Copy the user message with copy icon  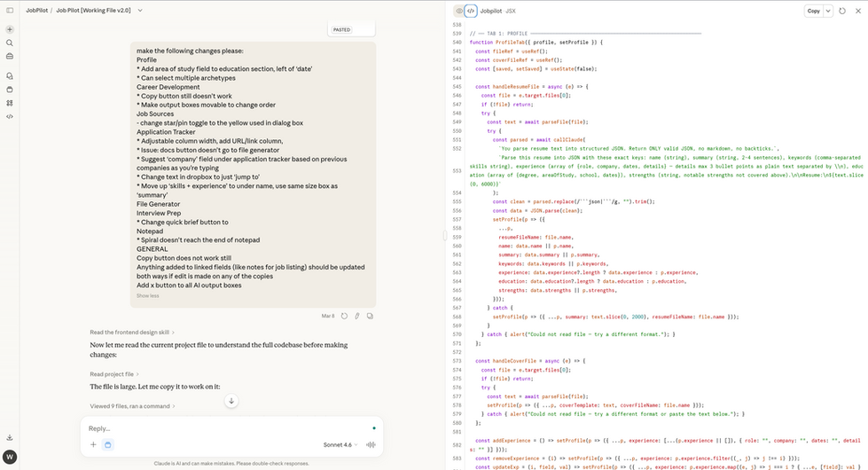tap(370, 316)
